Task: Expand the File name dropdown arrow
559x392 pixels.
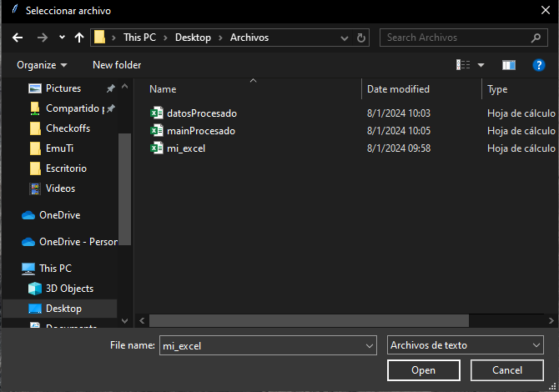Action: (x=370, y=345)
